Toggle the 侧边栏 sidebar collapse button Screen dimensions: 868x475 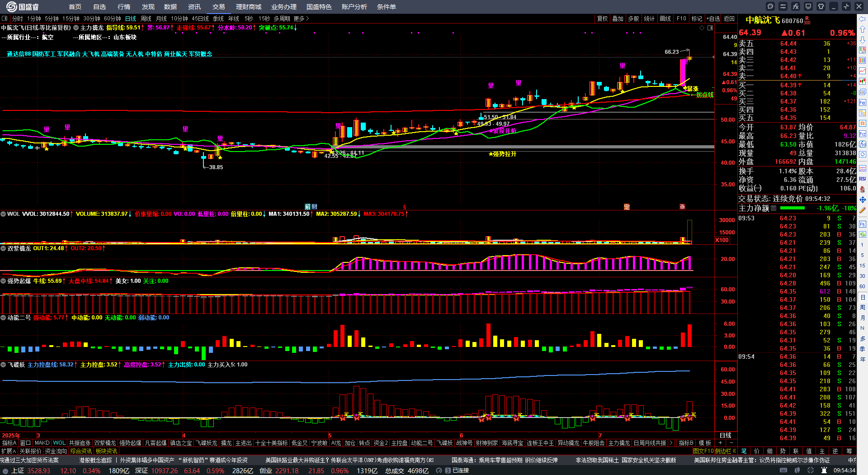click(726, 451)
